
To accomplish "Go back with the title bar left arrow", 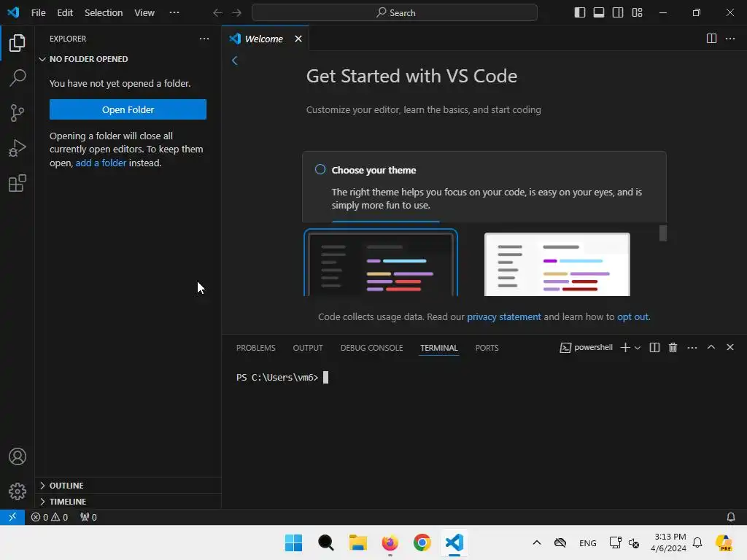I will tap(217, 13).
